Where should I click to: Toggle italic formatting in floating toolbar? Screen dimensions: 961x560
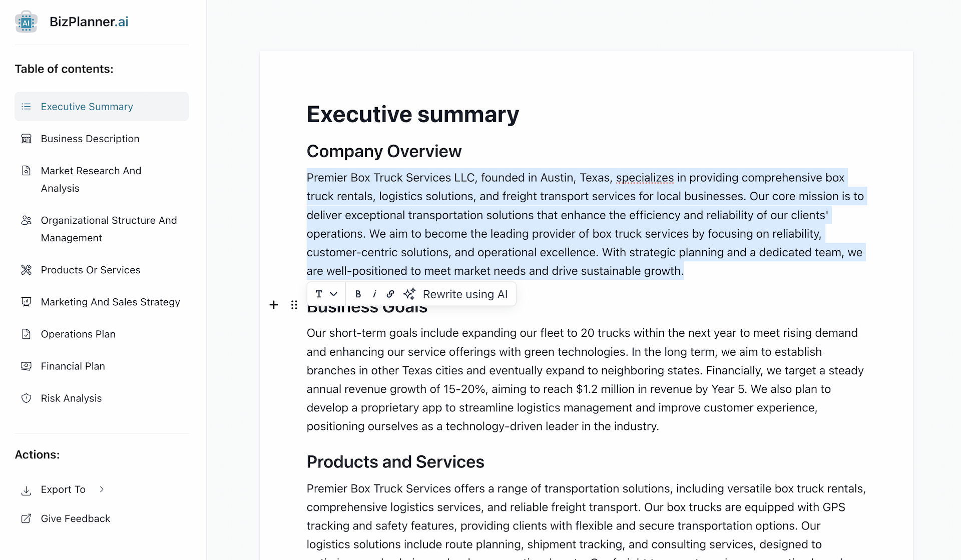point(374,294)
